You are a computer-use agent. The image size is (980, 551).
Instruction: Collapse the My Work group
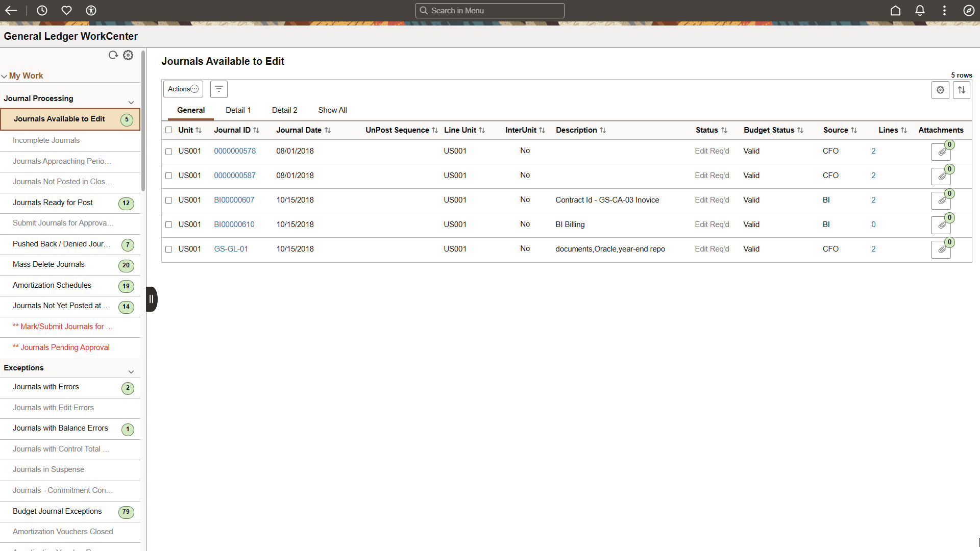tap(5, 76)
